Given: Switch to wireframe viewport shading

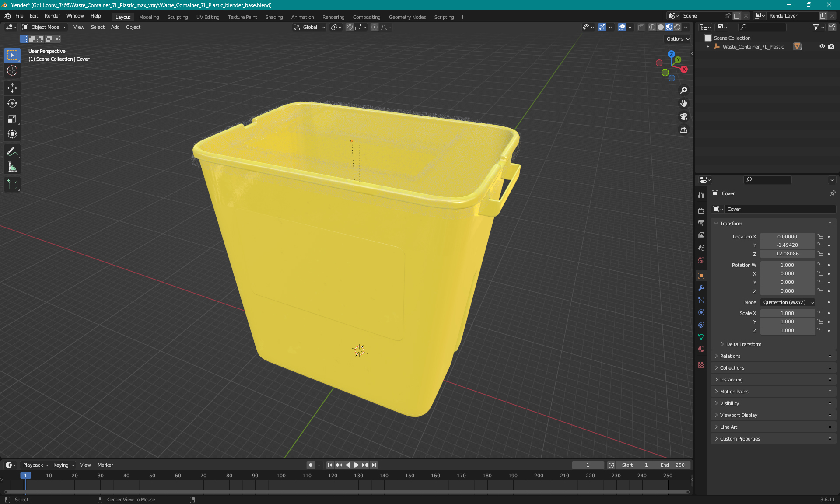Looking at the screenshot, I should (652, 27).
